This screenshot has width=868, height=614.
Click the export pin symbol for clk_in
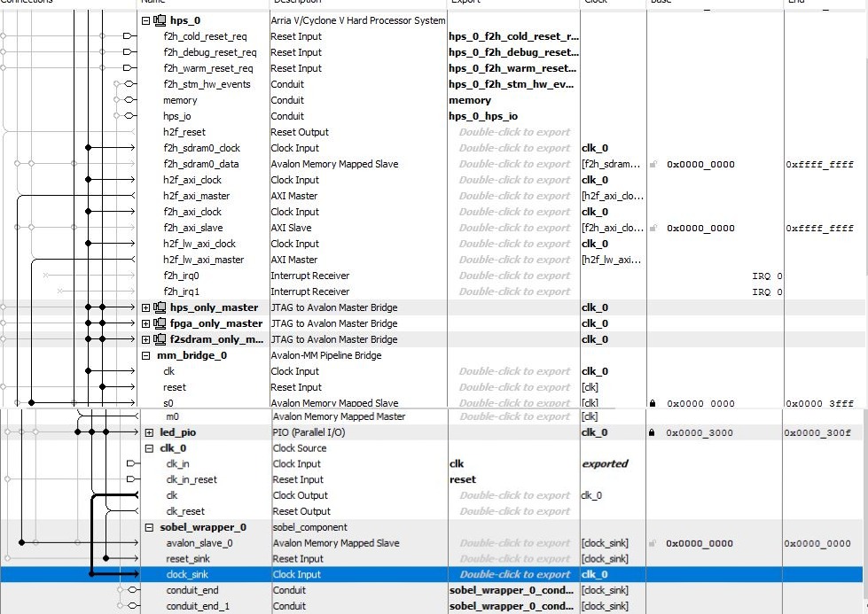129,463
